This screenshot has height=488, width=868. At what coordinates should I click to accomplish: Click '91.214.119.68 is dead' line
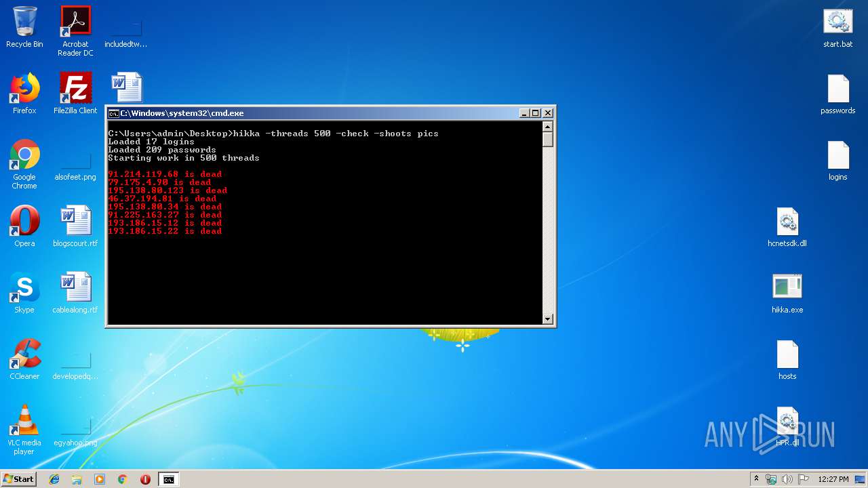[x=165, y=174]
